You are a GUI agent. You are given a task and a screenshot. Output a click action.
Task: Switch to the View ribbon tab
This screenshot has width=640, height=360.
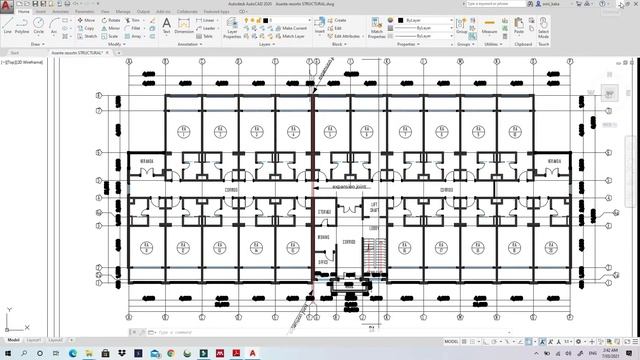pos(105,11)
